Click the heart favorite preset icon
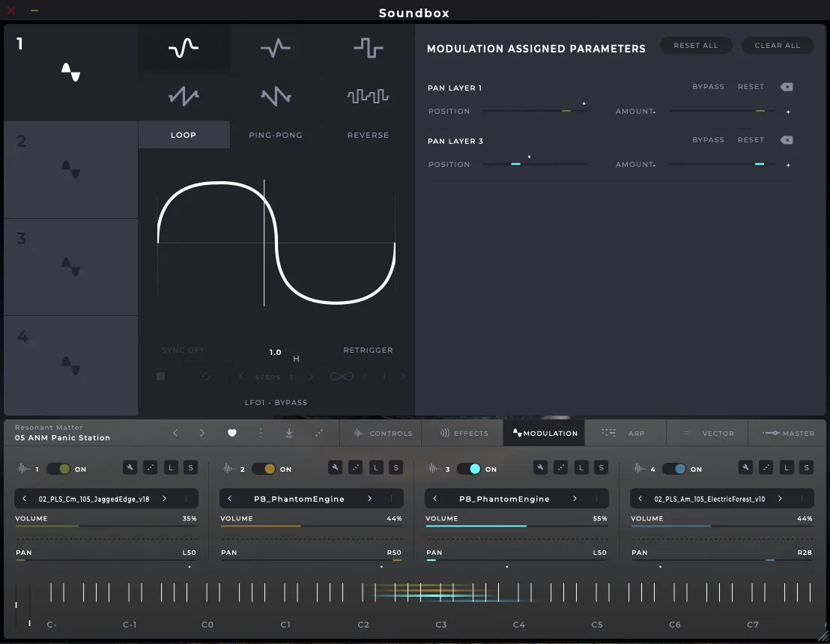 click(232, 433)
